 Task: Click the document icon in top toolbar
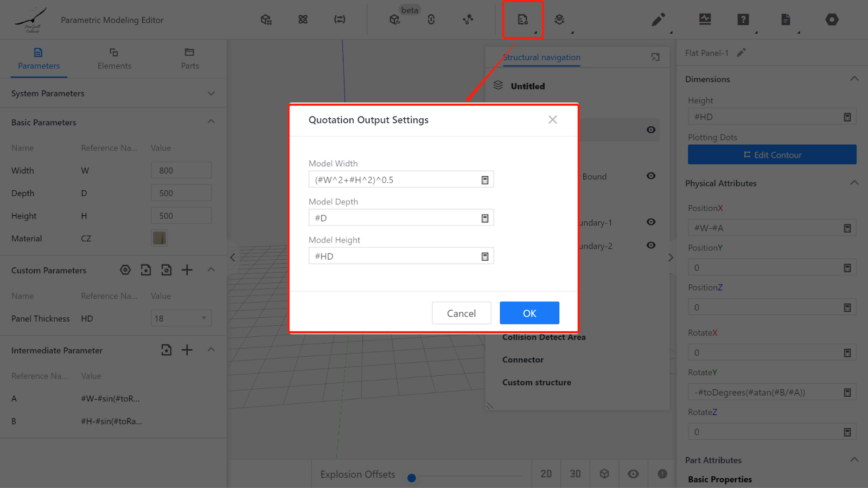(786, 20)
